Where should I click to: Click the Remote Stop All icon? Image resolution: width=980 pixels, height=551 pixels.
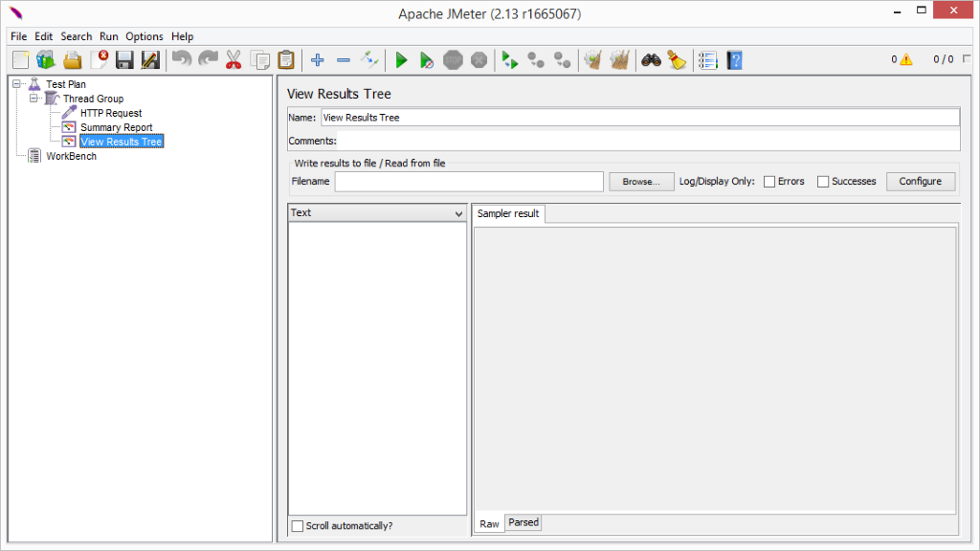click(536, 60)
